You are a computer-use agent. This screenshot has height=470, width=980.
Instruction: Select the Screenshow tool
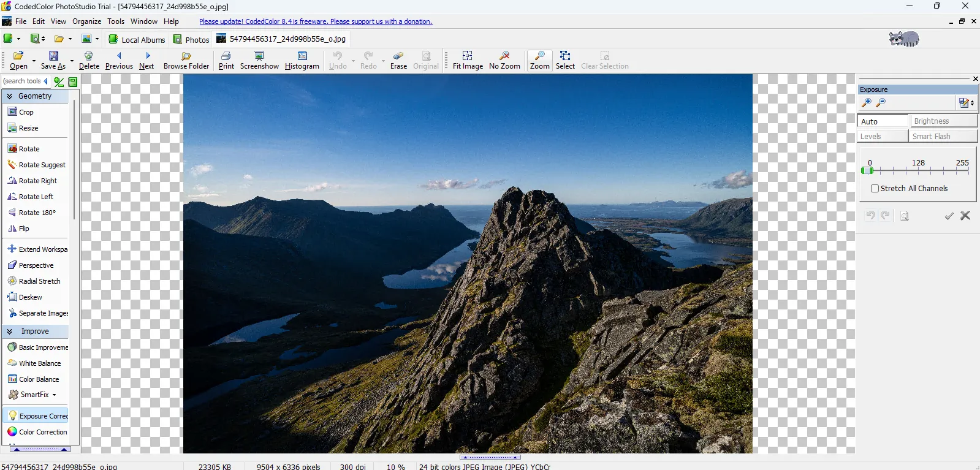point(259,56)
